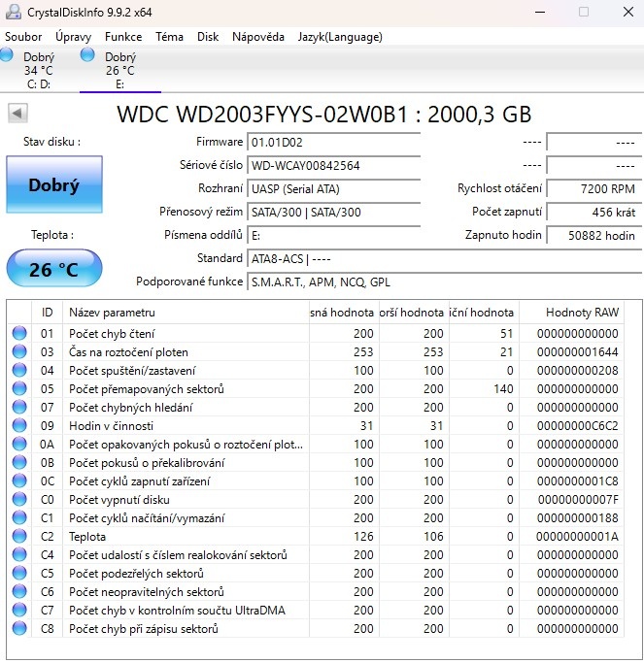The height and width of the screenshot is (663, 644).
Task: Click status orb of attribute 03 row
Action: click(19, 351)
